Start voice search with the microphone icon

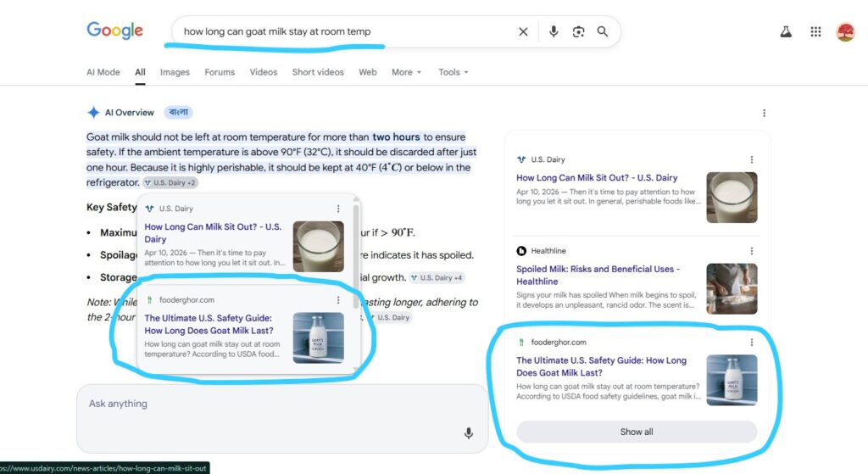point(554,31)
